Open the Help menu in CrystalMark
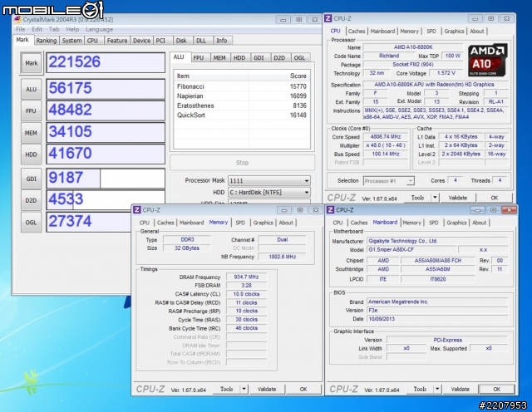532x412 pixels. click(x=72, y=30)
